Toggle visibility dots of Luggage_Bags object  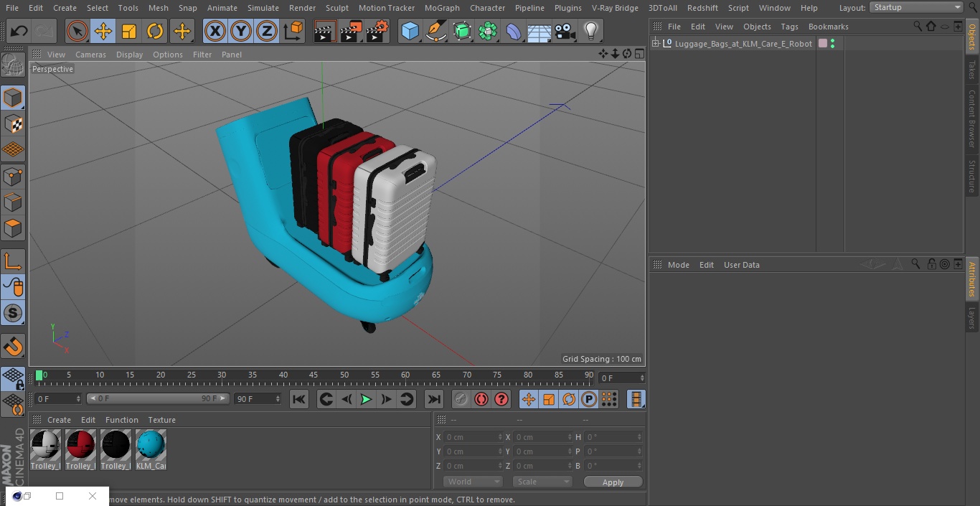(x=832, y=44)
